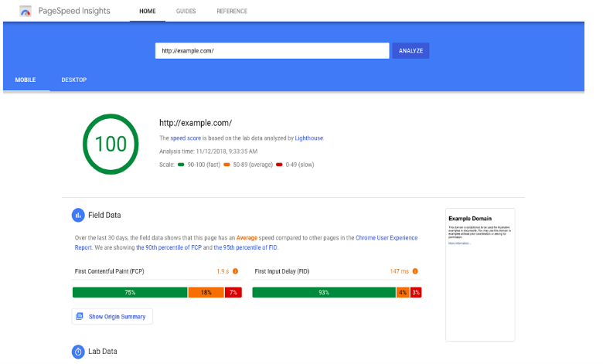
Task: Click the orange Average speed word
Action: point(247,238)
